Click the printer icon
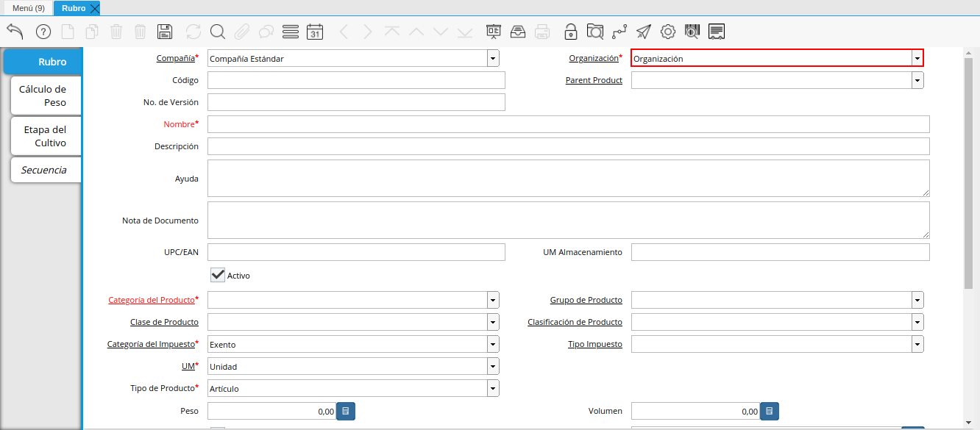The image size is (980, 430). [x=542, y=32]
